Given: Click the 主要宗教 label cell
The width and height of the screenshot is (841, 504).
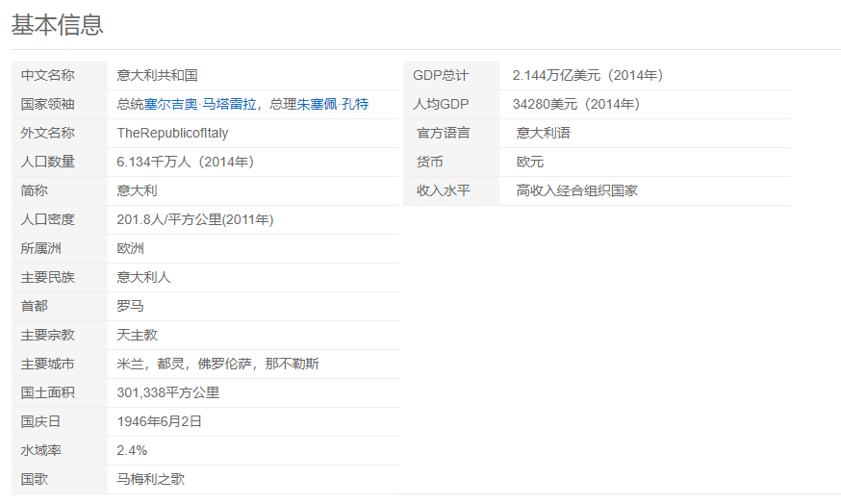Looking at the screenshot, I should [x=60, y=335].
